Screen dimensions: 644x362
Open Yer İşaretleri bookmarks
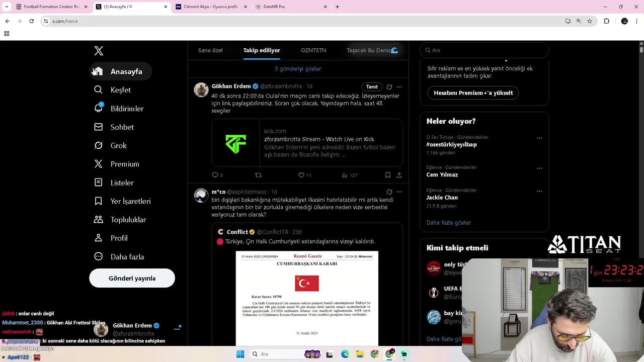pos(123,201)
